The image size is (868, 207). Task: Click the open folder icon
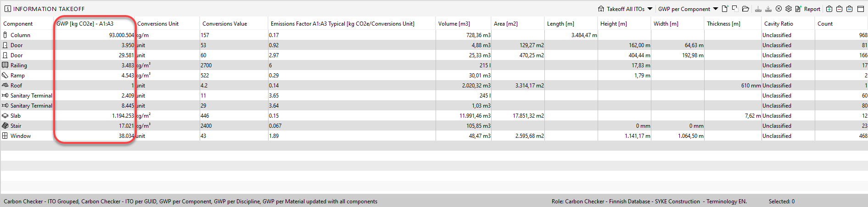(745, 9)
